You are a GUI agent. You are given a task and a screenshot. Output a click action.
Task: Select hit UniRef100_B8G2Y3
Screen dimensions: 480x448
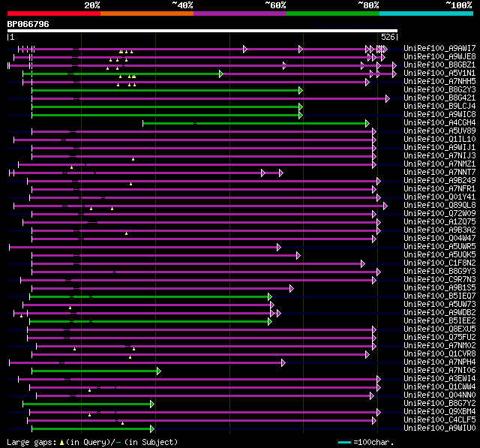(439, 89)
